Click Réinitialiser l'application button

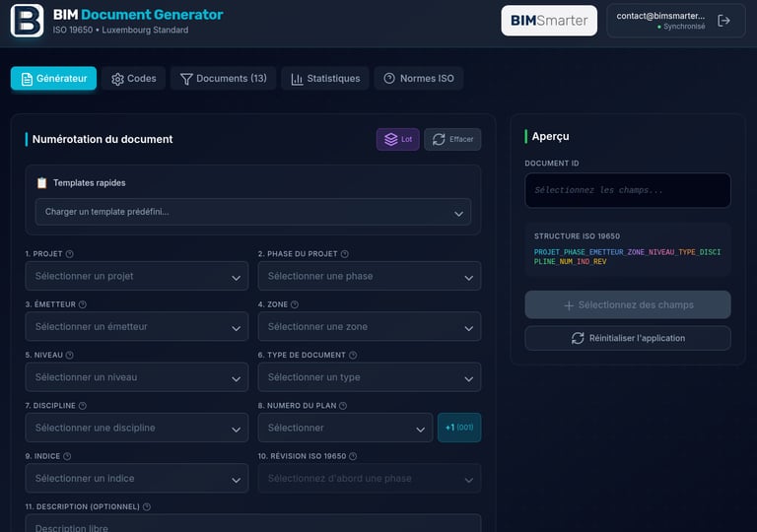tap(628, 339)
